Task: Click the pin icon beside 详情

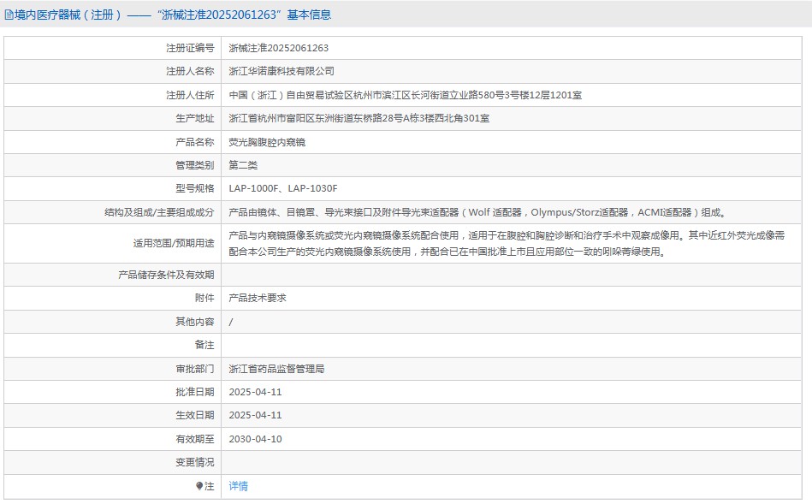Action: click(x=200, y=486)
